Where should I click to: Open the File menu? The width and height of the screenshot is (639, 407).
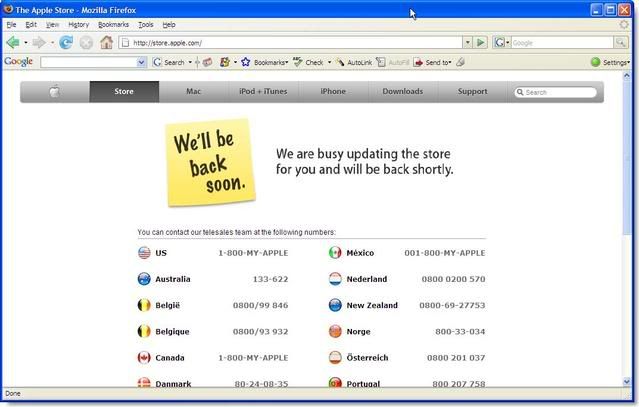click(x=11, y=25)
